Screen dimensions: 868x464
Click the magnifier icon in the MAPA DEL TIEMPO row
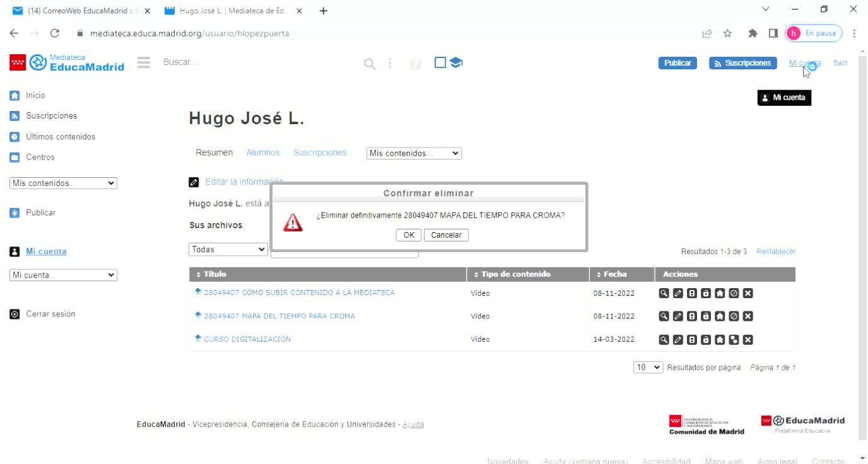(664, 316)
